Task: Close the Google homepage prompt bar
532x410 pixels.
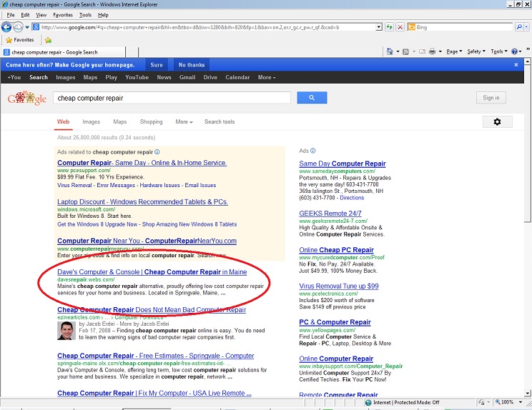Action: pyautogui.click(x=516, y=65)
